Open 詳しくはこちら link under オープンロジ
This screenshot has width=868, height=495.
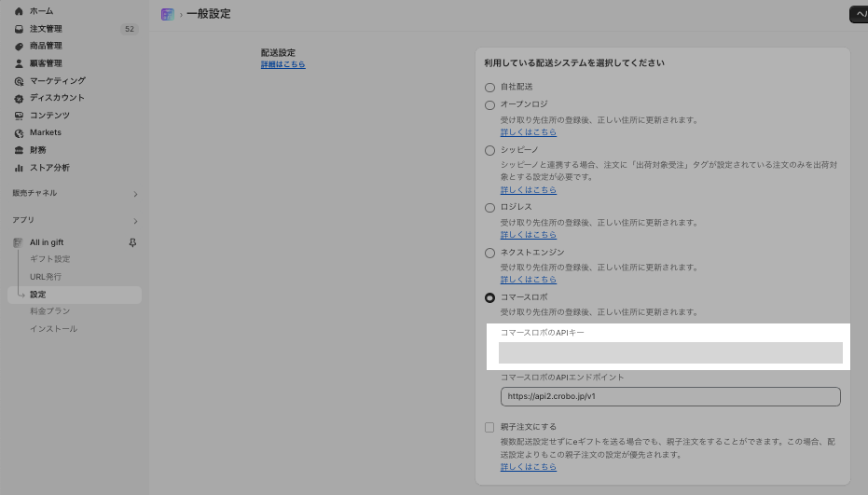[x=529, y=132]
